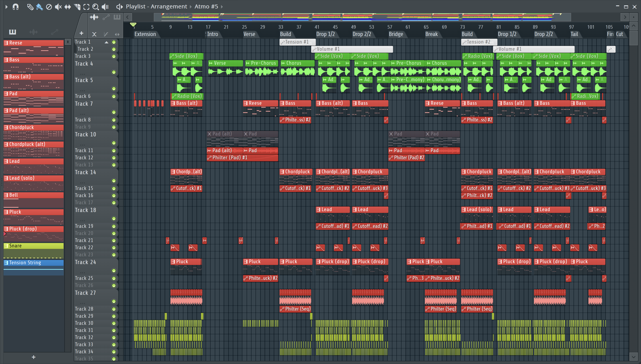The height and width of the screenshot is (364, 641).
Task: Select the Delete tool
Action: [49, 7]
